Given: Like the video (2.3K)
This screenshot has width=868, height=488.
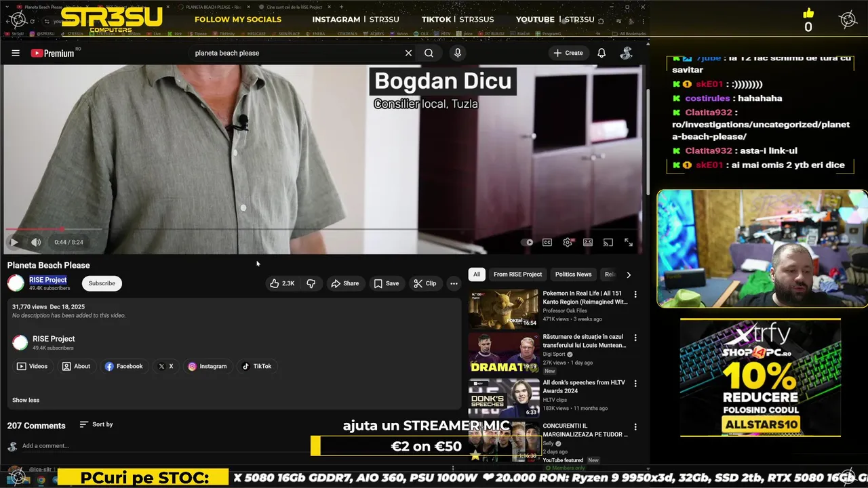Looking at the screenshot, I should point(282,283).
